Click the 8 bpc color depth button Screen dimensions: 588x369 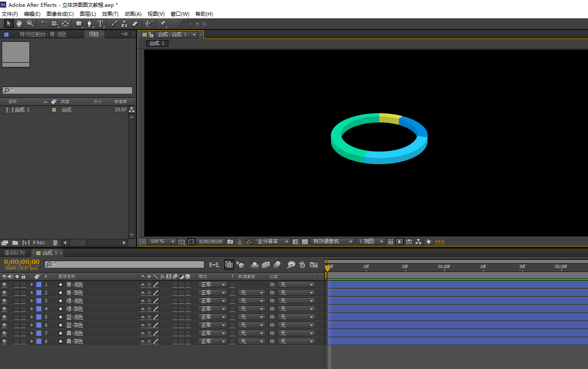point(39,242)
